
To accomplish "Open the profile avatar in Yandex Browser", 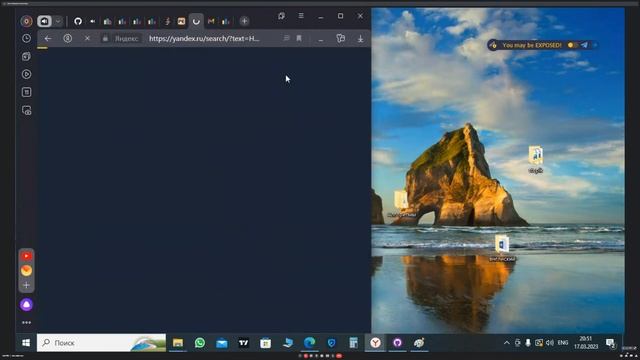I will 27,21.
